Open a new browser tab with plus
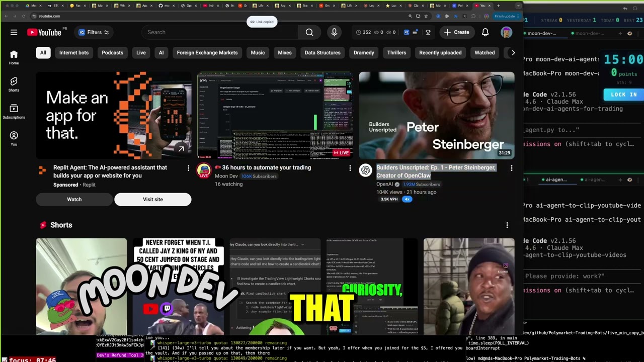Image resolution: width=644 pixels, height=362 pixels. pos(499,6)
